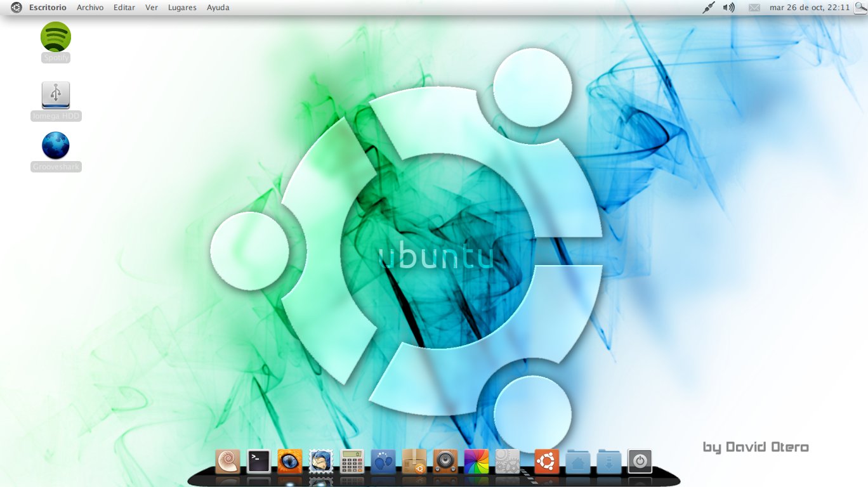
Task: Open the mail envelope indicator
Action: (x=754, y=8)
